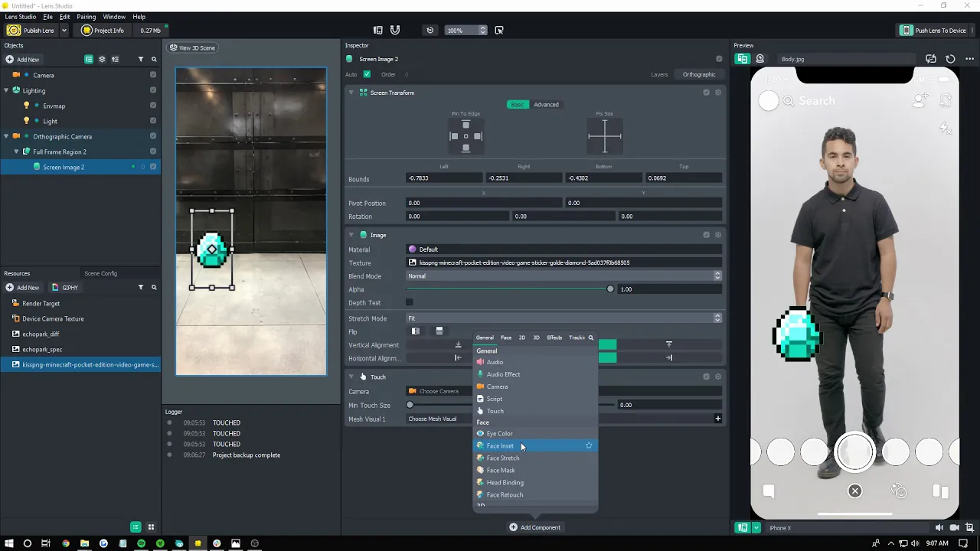The height and width of the screenshot is (551, 980).
Task: Toggle the panel layout icon in top toolbar
Action: (x=378, y=31)
